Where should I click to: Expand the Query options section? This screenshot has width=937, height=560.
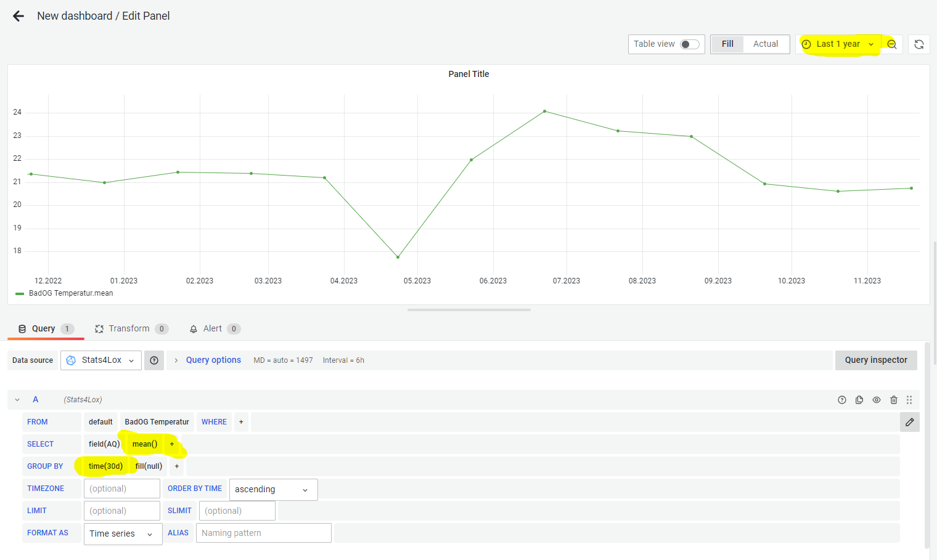click(x=213, y=360)
